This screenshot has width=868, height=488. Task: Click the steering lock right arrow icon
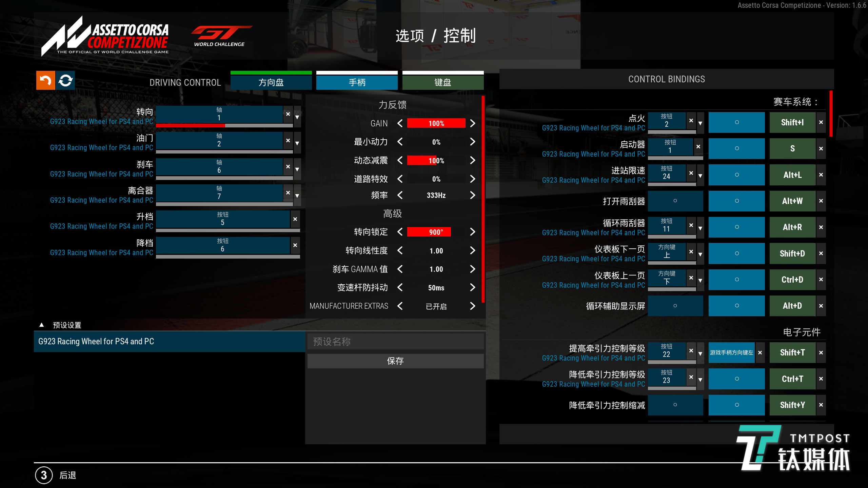(474, 232)
